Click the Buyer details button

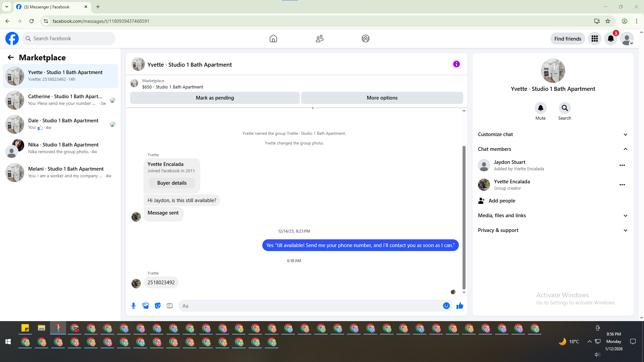(x=172, y=183)
